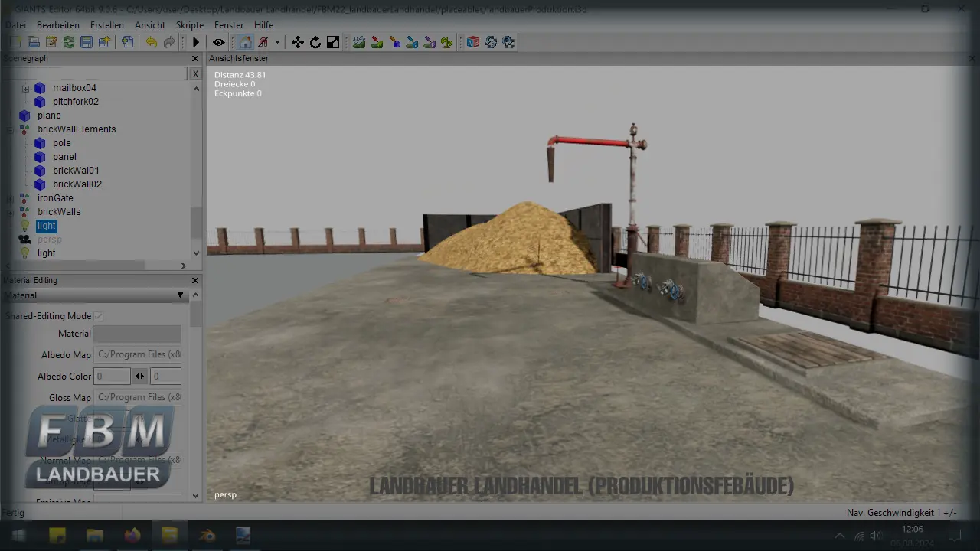Select brickWall02 in the tree
Image resolution: width=980 pixels, height=551 pixels.
coord(77,184)
